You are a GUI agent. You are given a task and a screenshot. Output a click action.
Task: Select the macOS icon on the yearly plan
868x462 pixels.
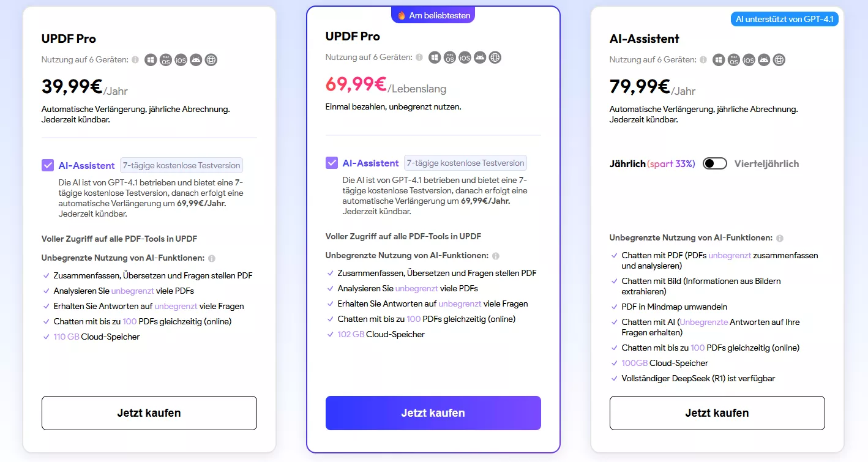tap(166, 59)
